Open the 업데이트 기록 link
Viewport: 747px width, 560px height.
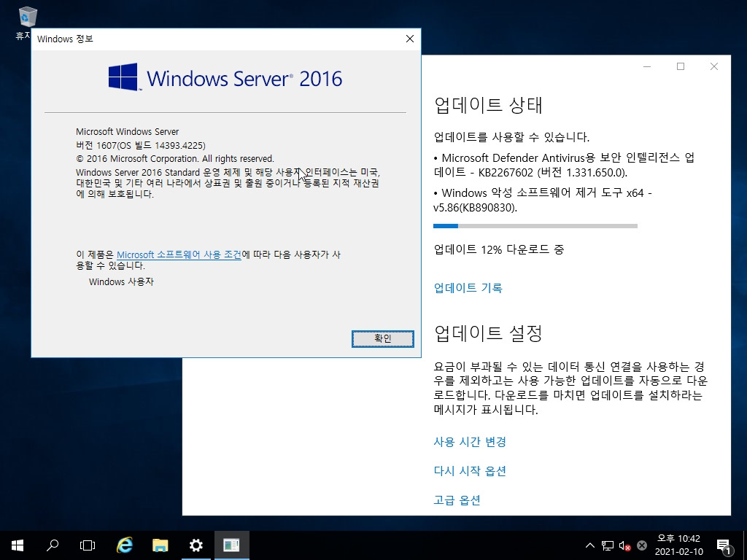[468, 287]
